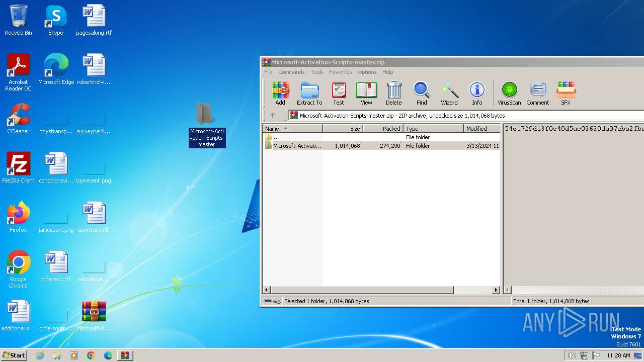Viewport: 644px width, 362px height.
Task: Open the Tools menu
Action: [317, 72]
